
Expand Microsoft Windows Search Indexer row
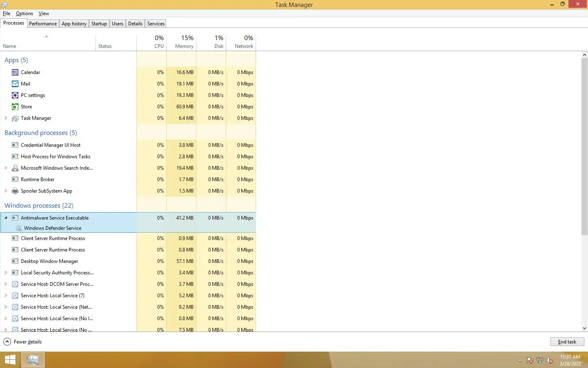pos(6,168)
